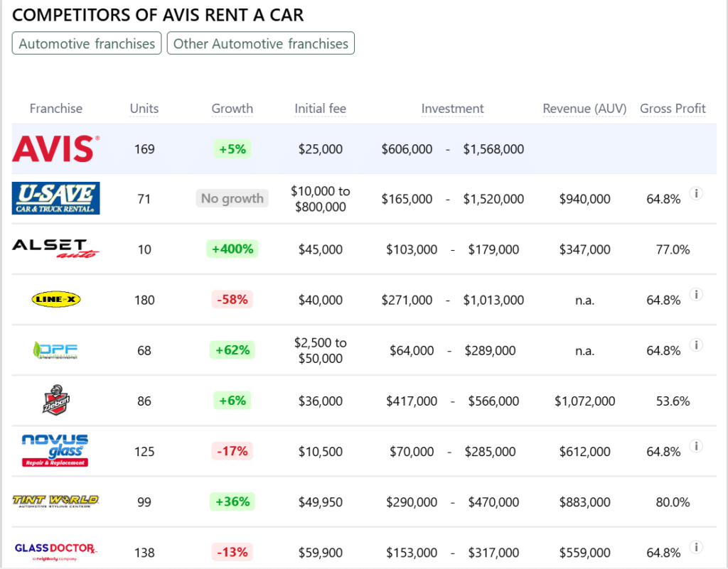
Task: Click the $59,900 initial fee
Action: (x=321, y=553)
